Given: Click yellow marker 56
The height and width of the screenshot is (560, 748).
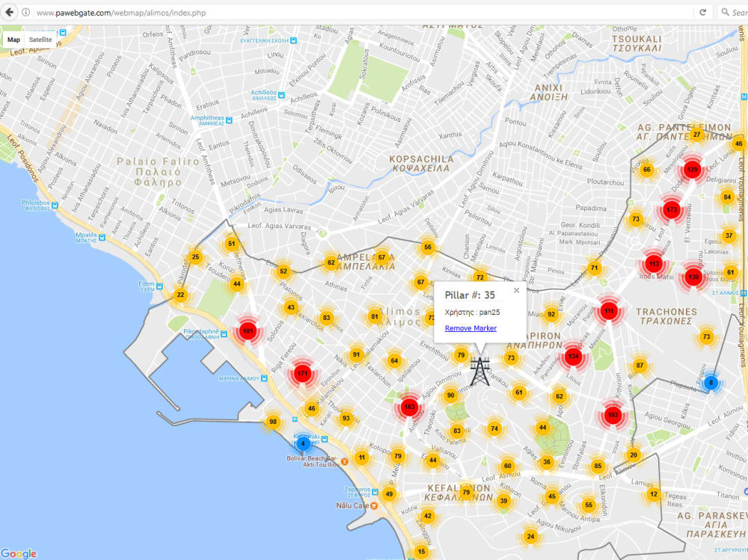Looking at the screenshot, I should point(427,247).
